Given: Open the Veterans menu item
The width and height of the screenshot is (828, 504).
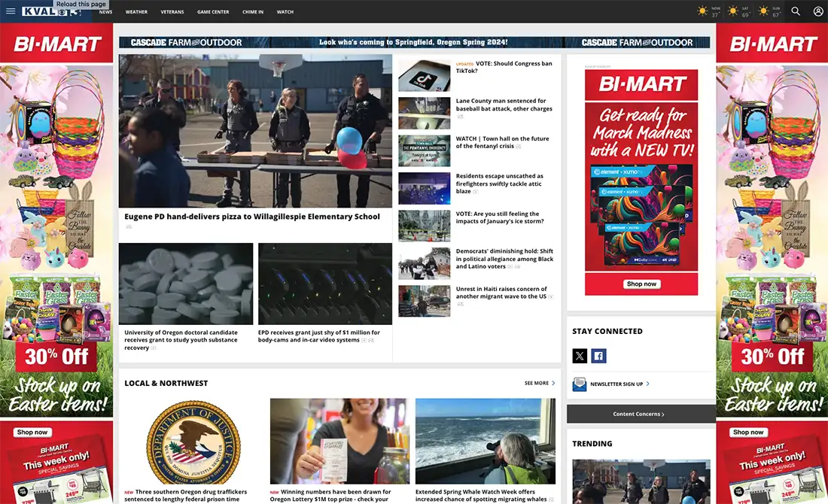Looking at the screenshot, I should (172, 11).
